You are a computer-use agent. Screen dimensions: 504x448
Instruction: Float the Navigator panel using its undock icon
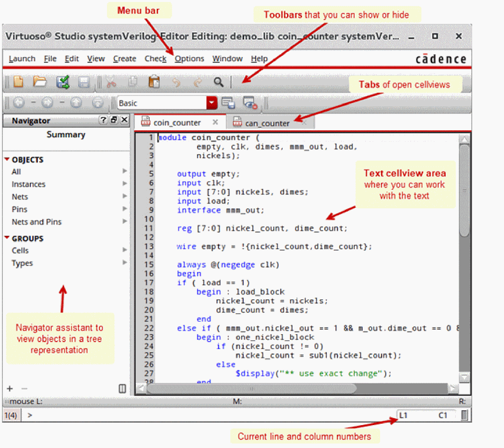tap(113, 120)
